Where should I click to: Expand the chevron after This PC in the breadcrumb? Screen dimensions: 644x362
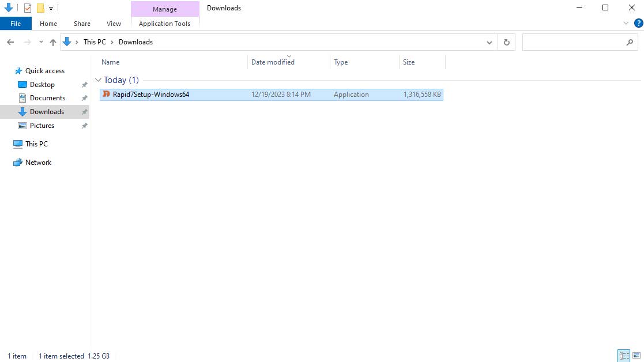pyautogui.click(x=112, y=42)
